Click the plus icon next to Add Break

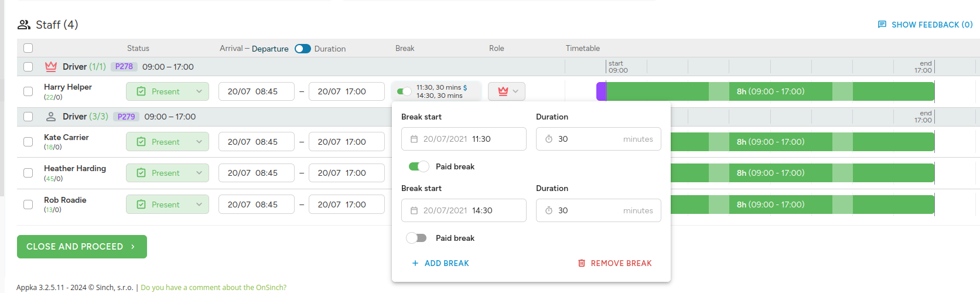coord(415,263)
